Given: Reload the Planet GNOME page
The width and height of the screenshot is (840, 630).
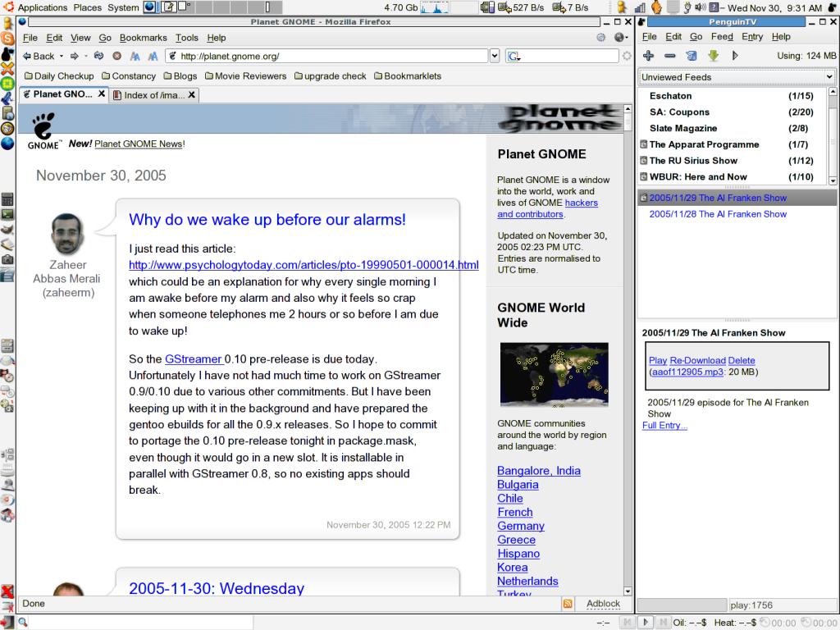Looking at the screenshot, I should pyautogui.click(x=98, y=56).
